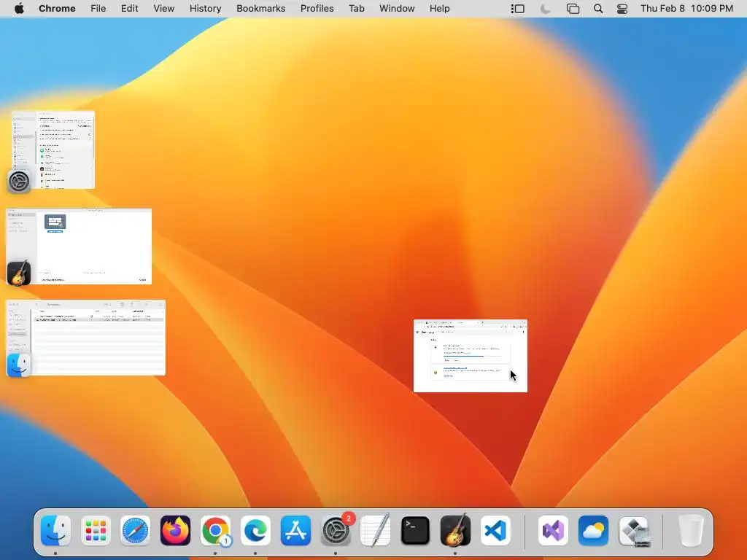Launch Boot Camp Assistant from the Dock
747x560 pixels.
[633, 530]
